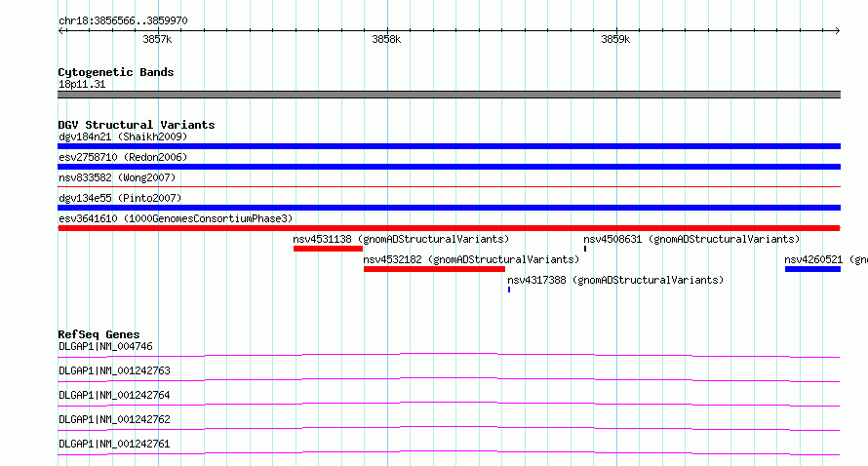Click the nsv833582 (Wong2007) label
This screenshot has height=466, width=868.
pyautogui.click(x=117, y=177)
